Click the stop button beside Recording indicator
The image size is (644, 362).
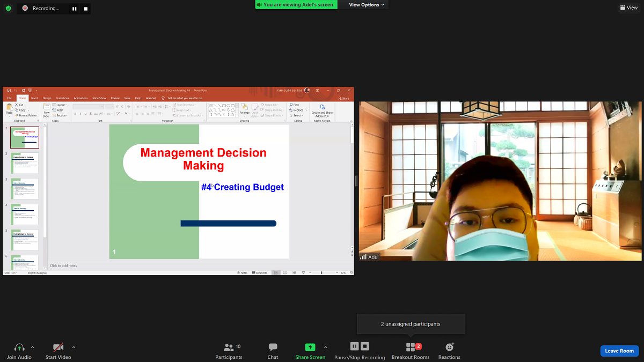click(x=85, y=9)
